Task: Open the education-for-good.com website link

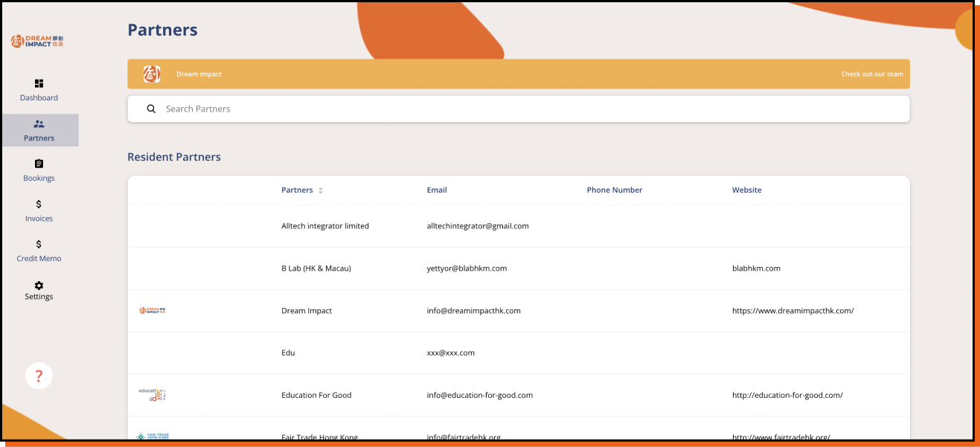Action: pos(787,395)
